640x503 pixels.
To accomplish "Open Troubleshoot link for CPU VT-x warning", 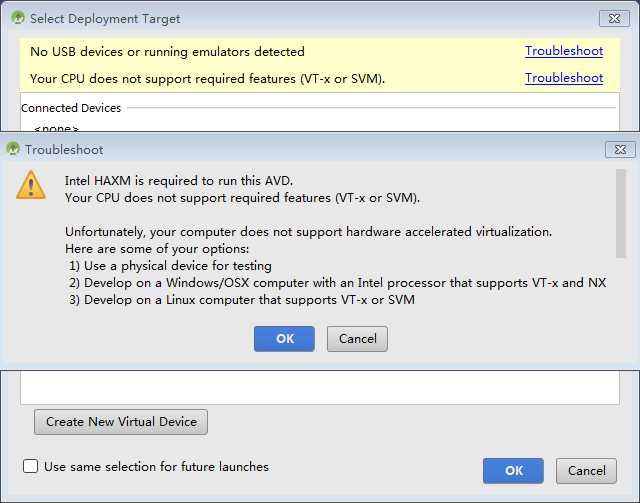I will [564, 78].
